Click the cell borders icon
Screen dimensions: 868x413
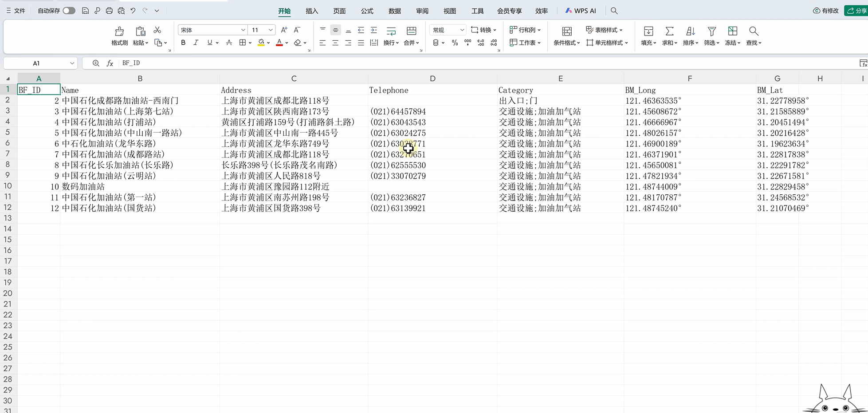click(x=243, y=43)
